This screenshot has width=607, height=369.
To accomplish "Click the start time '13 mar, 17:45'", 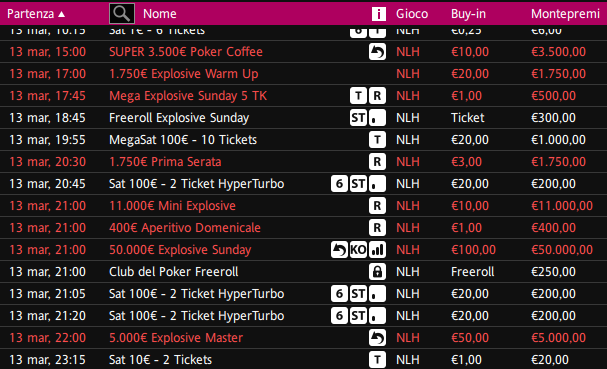I will click(48, 96).
